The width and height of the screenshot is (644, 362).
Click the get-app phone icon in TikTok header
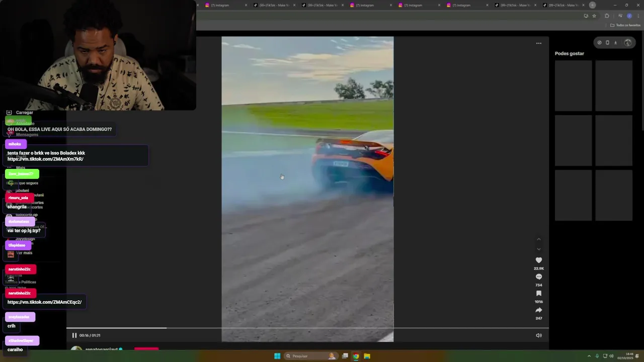click(607, 43)
